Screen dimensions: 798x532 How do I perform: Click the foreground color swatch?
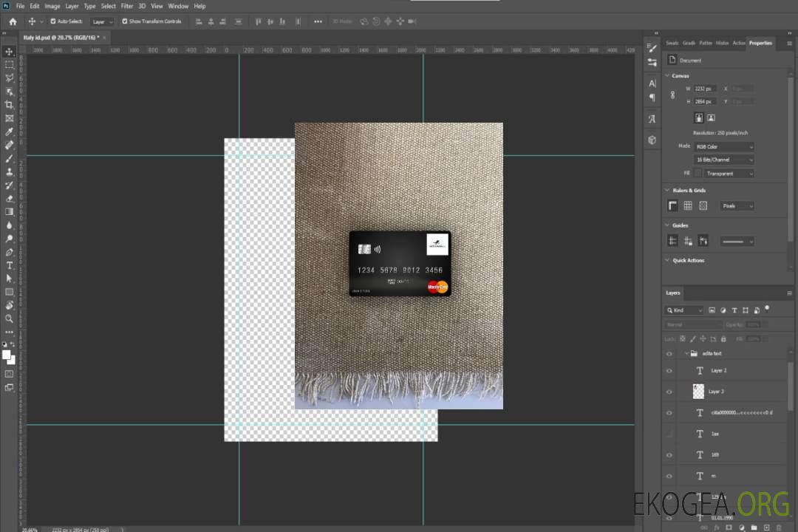[7, 355]
